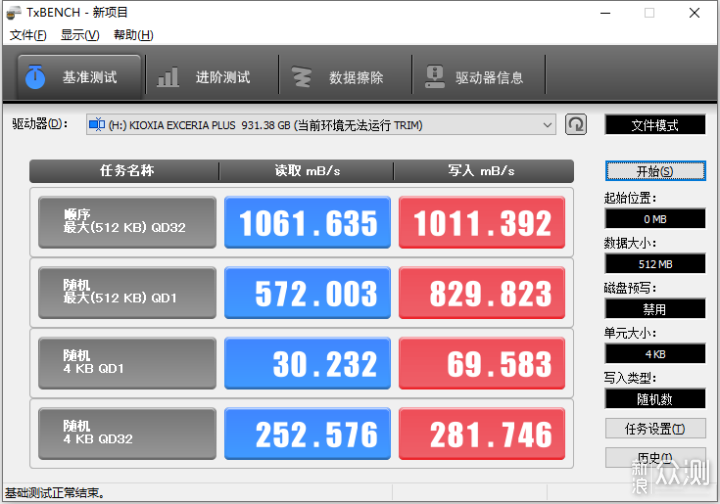Click the 512 MB 数据大小 field
Viewport: 720px width, 504px height.
click(x=655, y=263)
